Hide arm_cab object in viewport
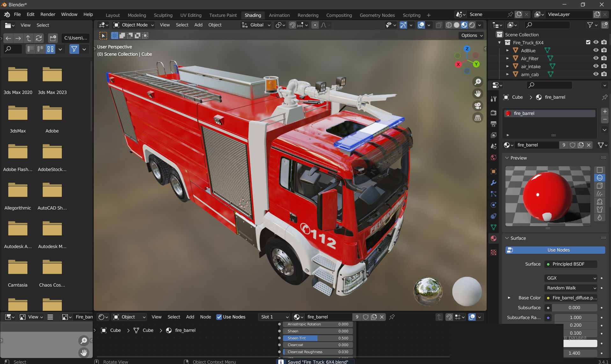The width and height of the screenshot is (611, 364). (x=596, y=74)
